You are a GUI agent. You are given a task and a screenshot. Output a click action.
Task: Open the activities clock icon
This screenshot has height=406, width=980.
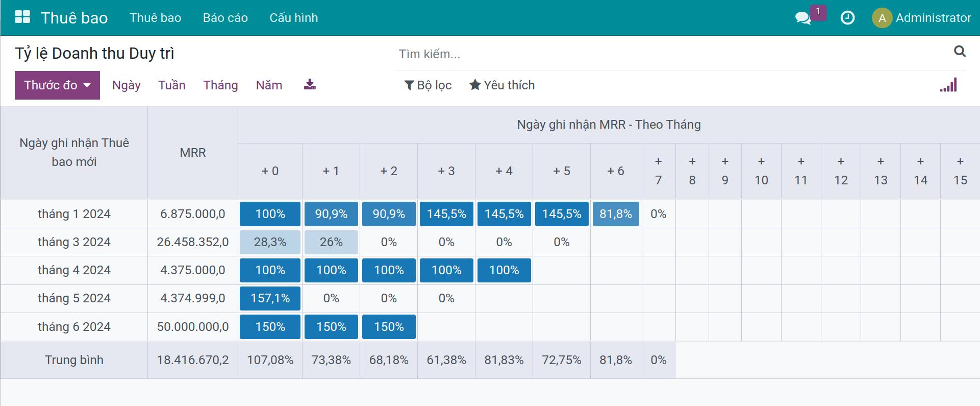(847, 18)
